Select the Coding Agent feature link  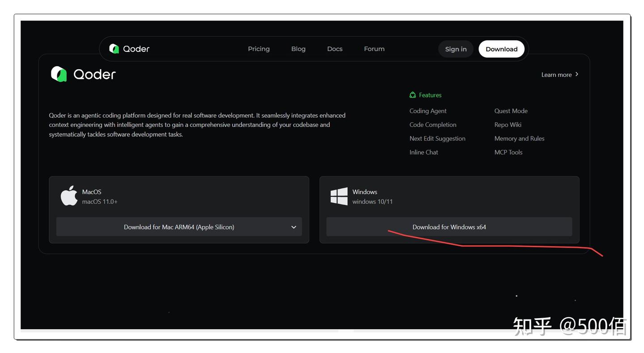coord(428,111)
